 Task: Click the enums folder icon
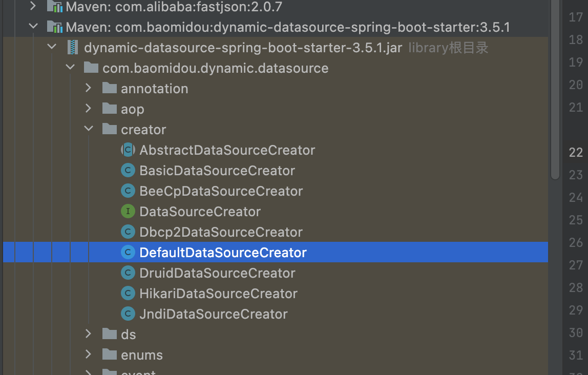(110, 355)
